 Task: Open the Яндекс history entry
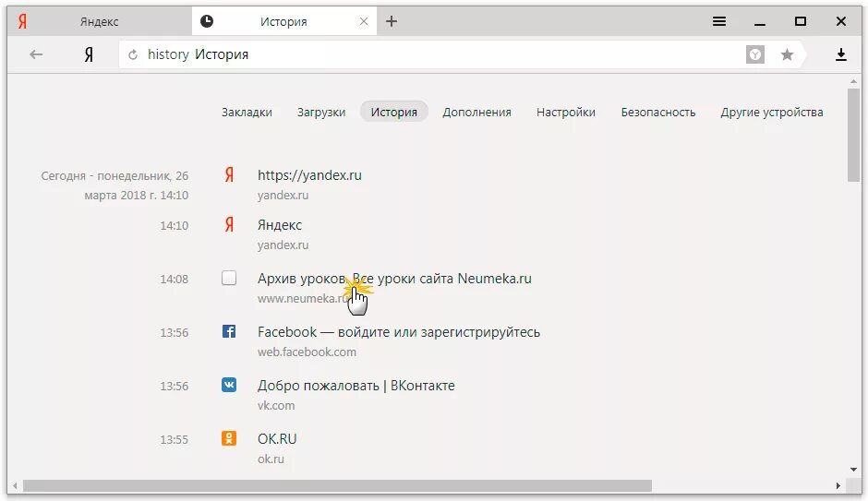pos(280,225)
